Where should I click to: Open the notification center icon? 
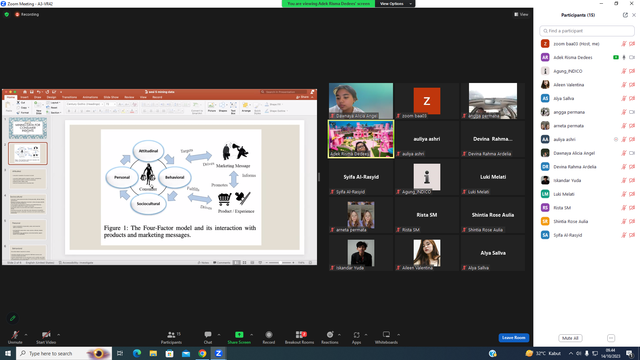[x=630, y=353]
